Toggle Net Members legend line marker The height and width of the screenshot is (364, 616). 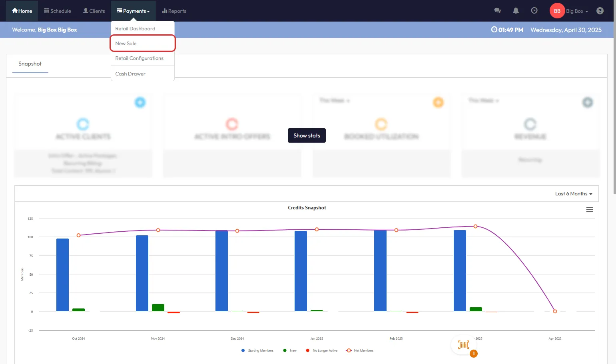tap(349, 350)
